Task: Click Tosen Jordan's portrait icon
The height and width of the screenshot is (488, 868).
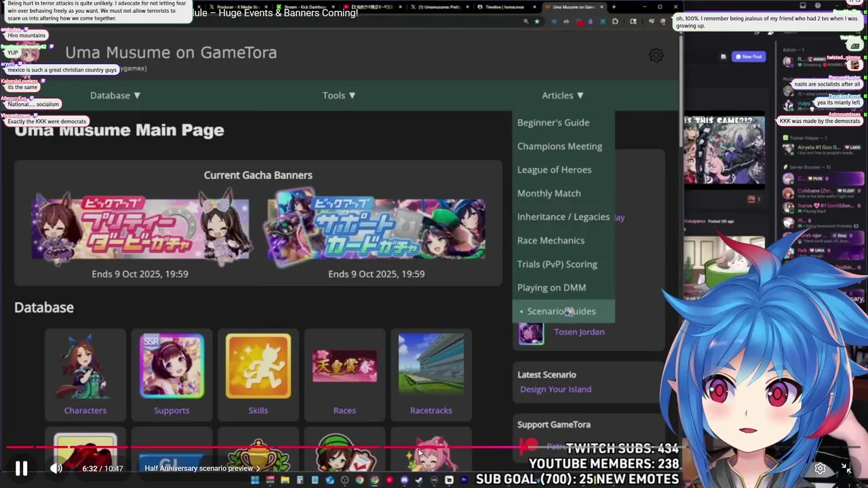Action: tap(531, 333)
